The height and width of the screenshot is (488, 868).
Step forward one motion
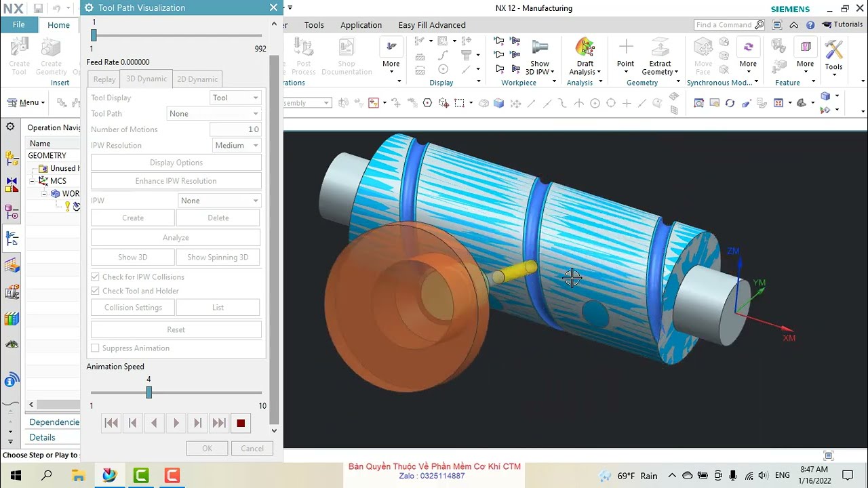(197, 423)
